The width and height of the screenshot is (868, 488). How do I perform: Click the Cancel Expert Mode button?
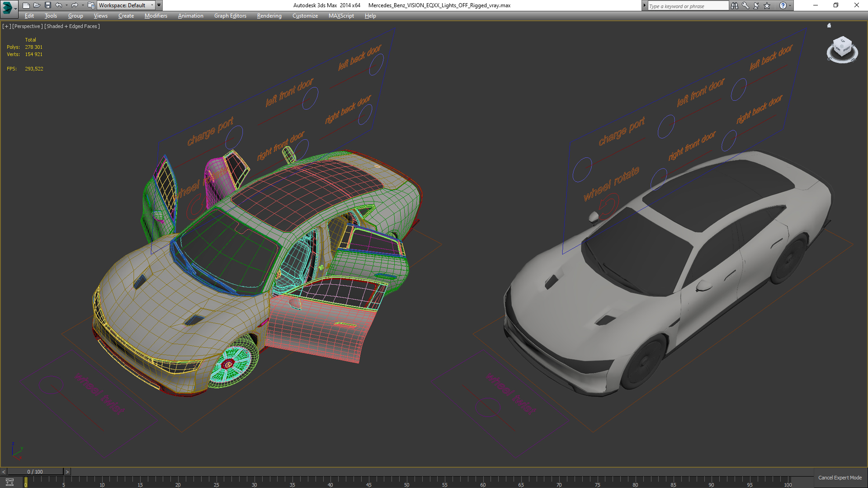tap(840, 478)
